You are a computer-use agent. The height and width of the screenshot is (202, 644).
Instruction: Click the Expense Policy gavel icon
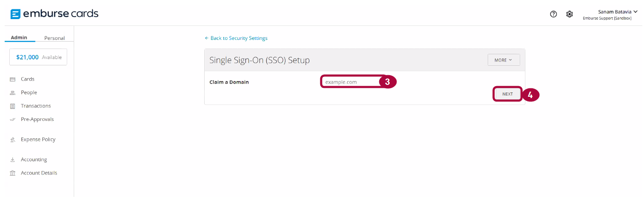13,140
